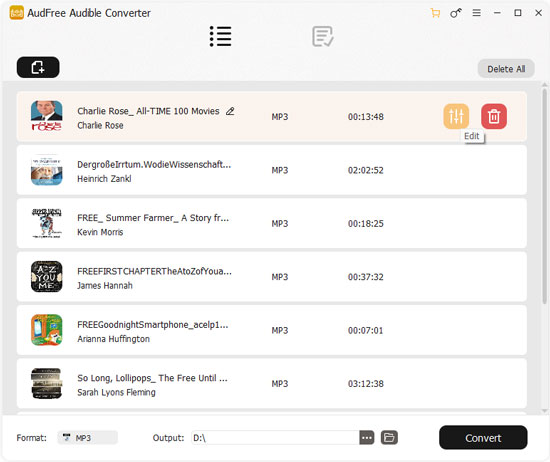Click duration 00:37:32
Image resolution: width=550 pixels, height=462 pixels.
pos(365,277)
